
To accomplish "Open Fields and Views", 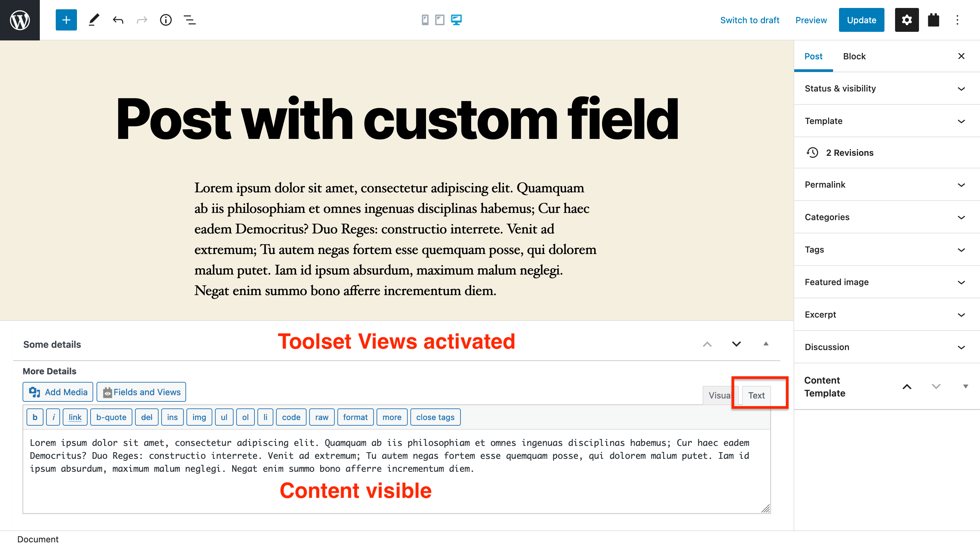I will coord(141,392).
